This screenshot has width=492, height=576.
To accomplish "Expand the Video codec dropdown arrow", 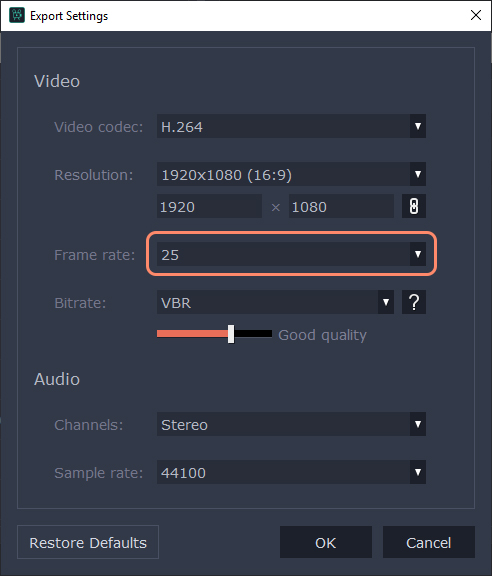I will tap(418, 126).
